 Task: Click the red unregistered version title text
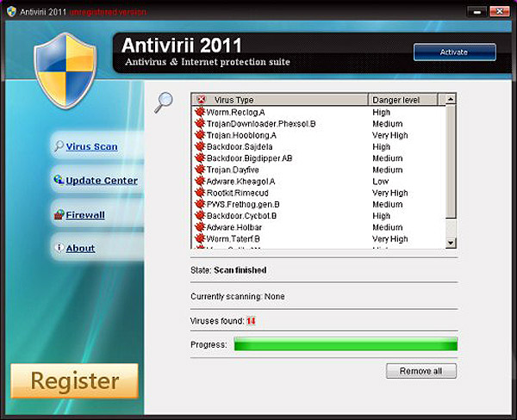coord(109,12)
